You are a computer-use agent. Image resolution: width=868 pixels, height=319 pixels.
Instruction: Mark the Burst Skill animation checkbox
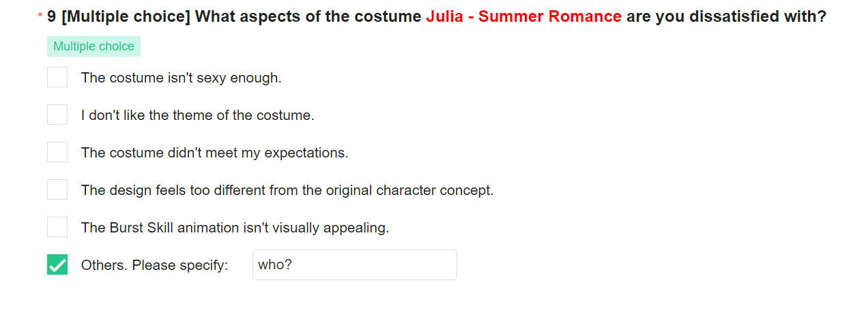coord(57,227)
